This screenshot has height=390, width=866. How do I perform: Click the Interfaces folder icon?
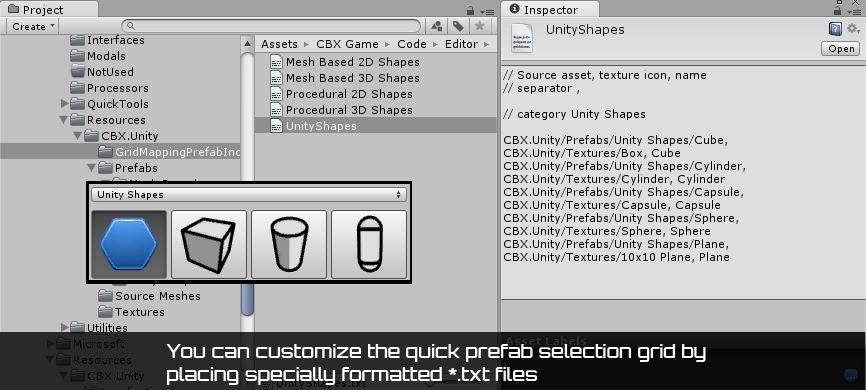77,40
